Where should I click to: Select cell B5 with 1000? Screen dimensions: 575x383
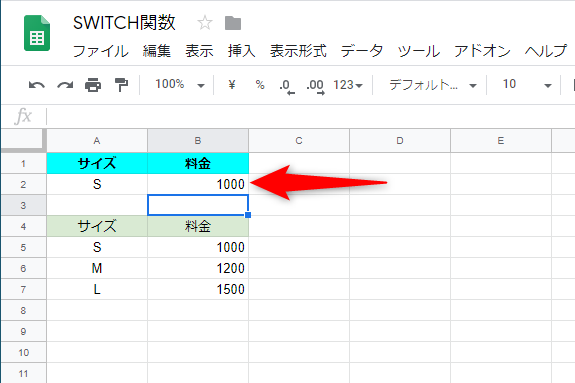pyautogui.click(x=198, y=247)
